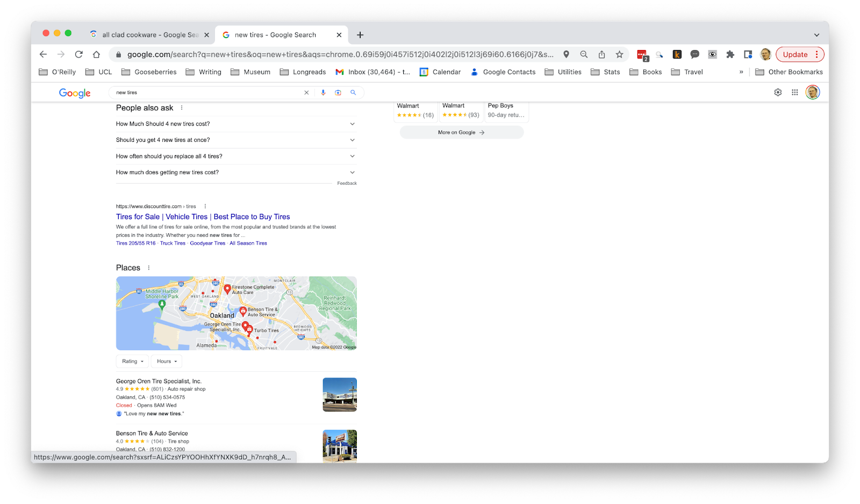Image resolution: width=860 pixels, height=504 pixels.
Task: Open the tab search chevron
Action: coord(816,35)
